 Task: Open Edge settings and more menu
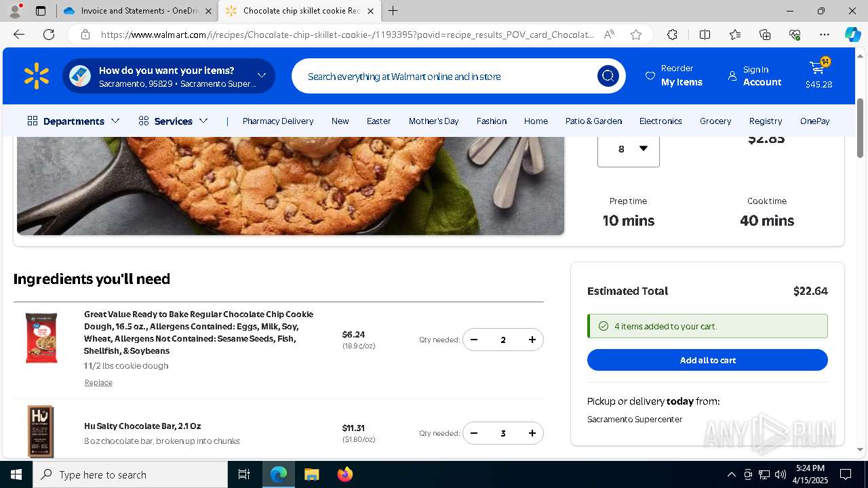point(825,35)
